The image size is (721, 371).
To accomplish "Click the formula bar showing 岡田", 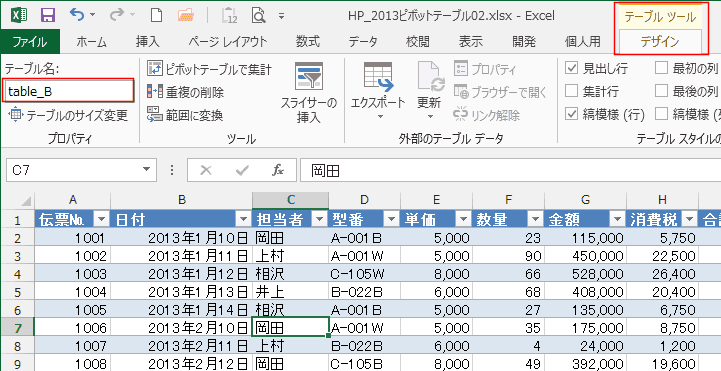I will tap(510, 171).
